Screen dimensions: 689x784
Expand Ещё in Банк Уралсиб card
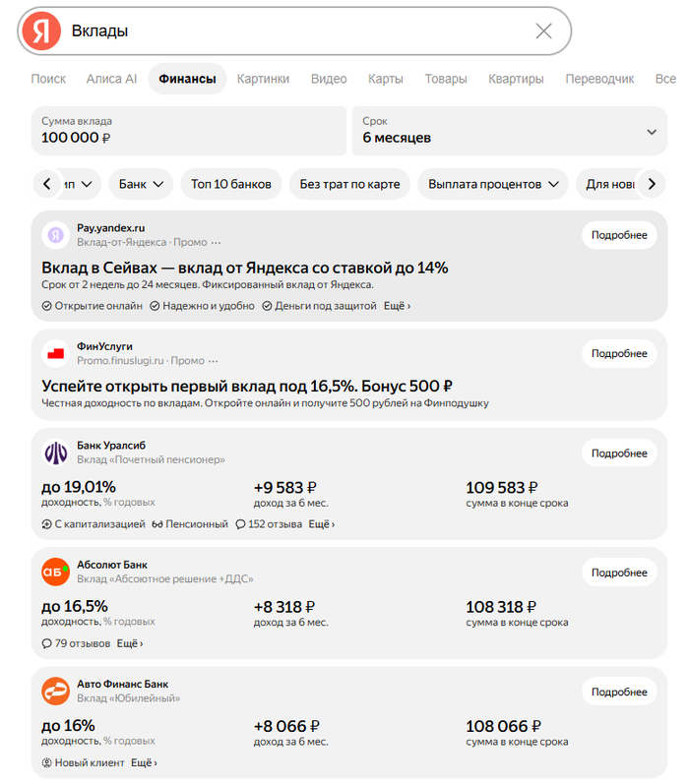click(x=321, y=524)
